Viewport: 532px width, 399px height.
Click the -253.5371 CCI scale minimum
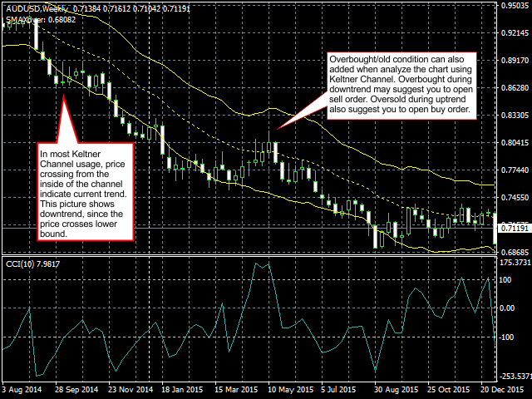click(x=515, y=377)
